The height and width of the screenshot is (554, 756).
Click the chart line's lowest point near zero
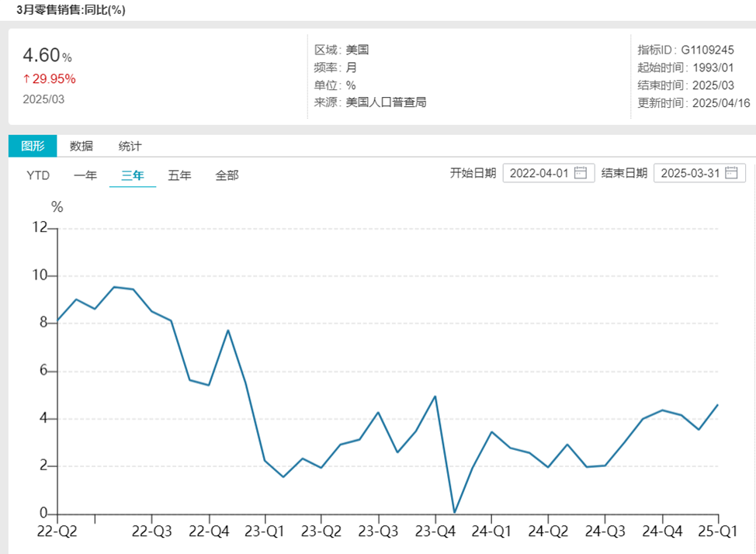(454, 512)
